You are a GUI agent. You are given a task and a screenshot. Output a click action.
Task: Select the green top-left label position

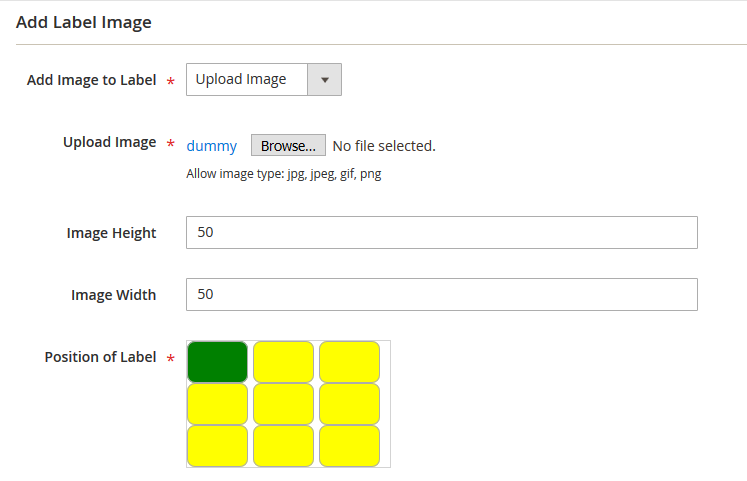(217, 362)
